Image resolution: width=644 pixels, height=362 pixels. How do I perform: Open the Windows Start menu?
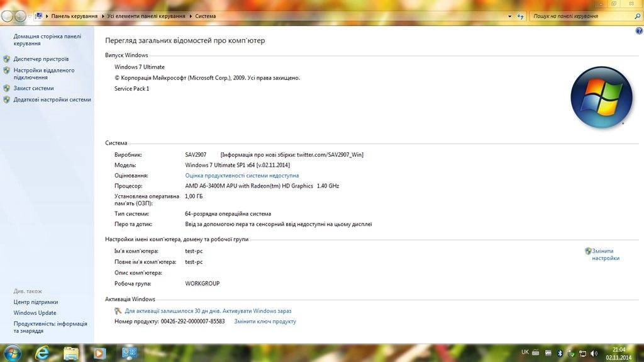[12, 353]
